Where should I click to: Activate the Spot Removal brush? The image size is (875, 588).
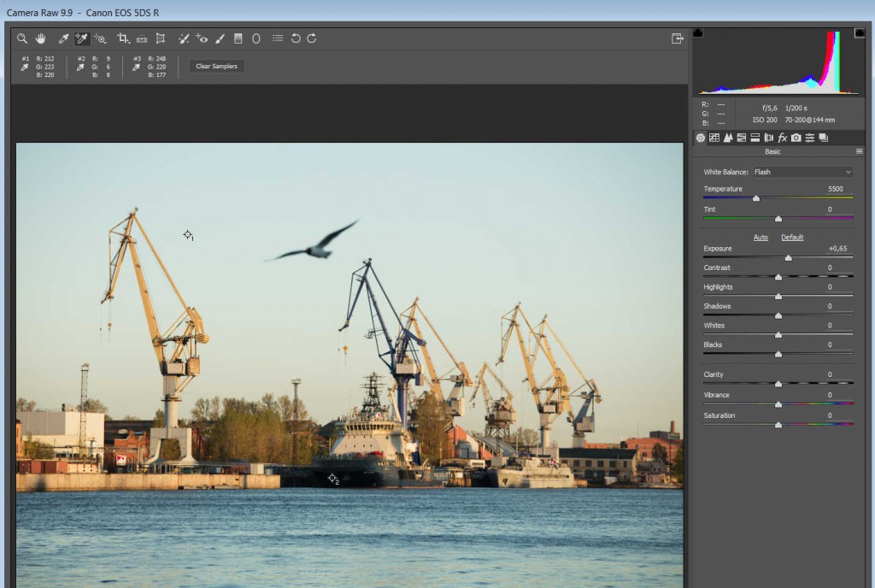coord(183,38)
